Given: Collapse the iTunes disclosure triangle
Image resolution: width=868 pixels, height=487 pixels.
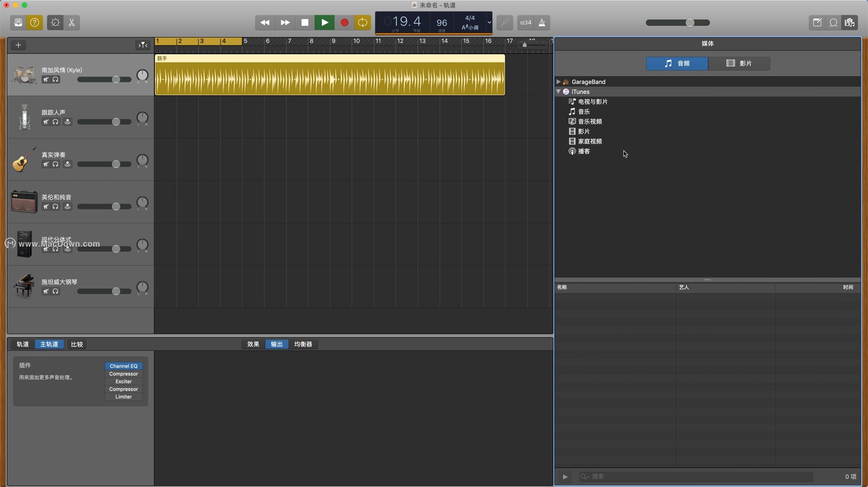Looking at the screenshot, I should tap(558, 92).
